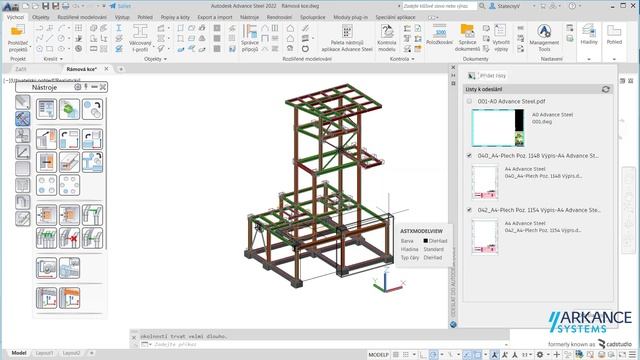This screenshot has width=640, height=360.
Task: Click the Sdílet share button
Action: [120, 6]
